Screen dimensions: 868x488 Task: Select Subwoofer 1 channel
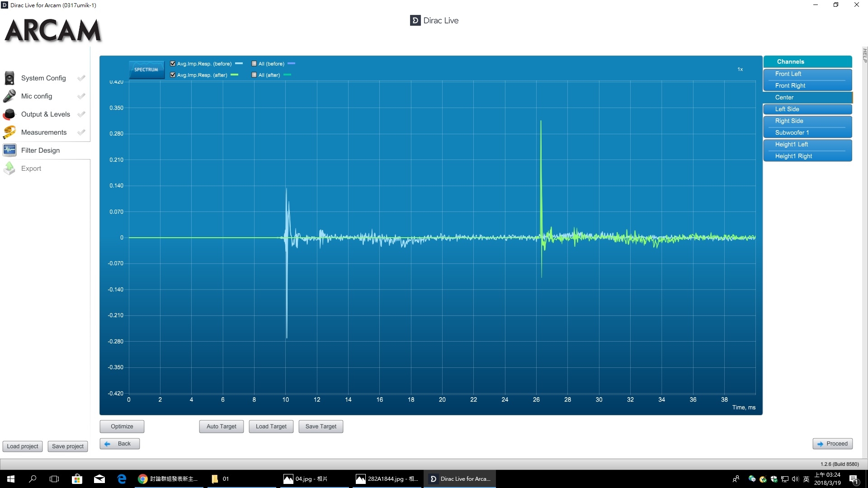[x=807, y=133]
